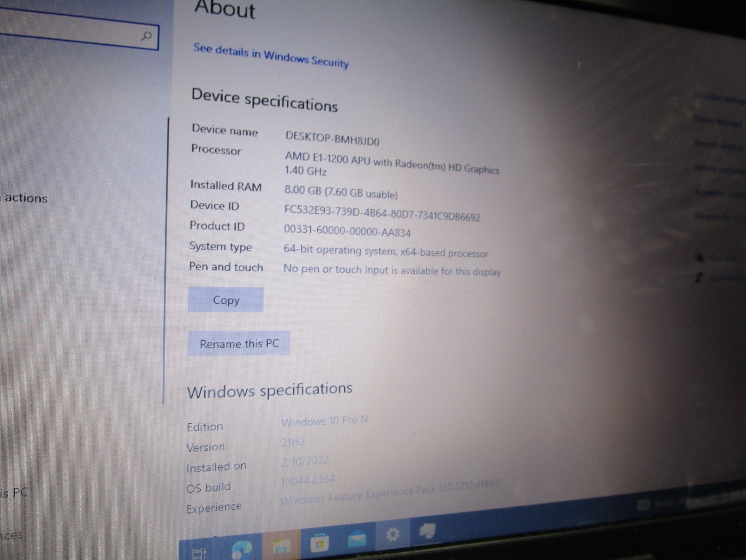Click Device ID value FC532E93-739D-4B64-80D7-7341C9DB6692
746x560 pixels.
tap(382, 214)
